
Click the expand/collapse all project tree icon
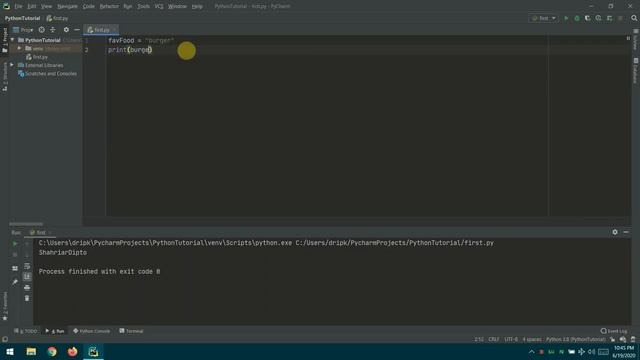(53, 30)
